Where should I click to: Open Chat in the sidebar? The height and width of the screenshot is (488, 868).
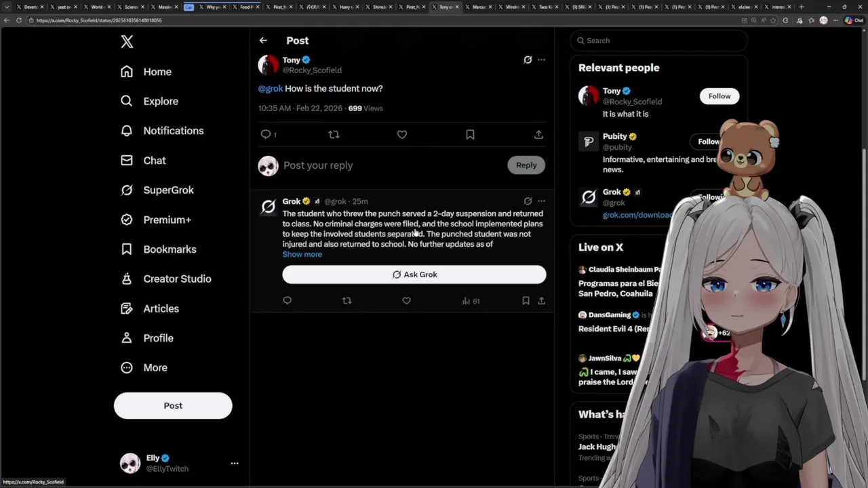click(x=143, y=161)
